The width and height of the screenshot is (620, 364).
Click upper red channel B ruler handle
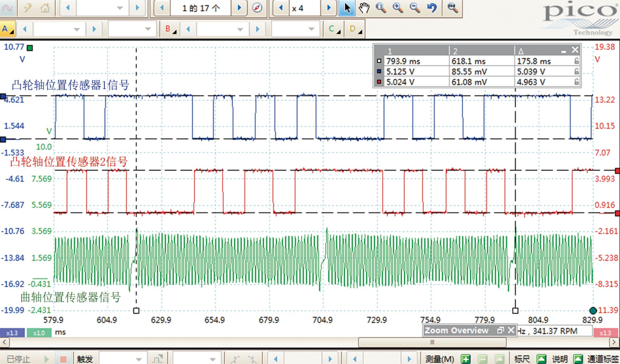pos(617,171)
